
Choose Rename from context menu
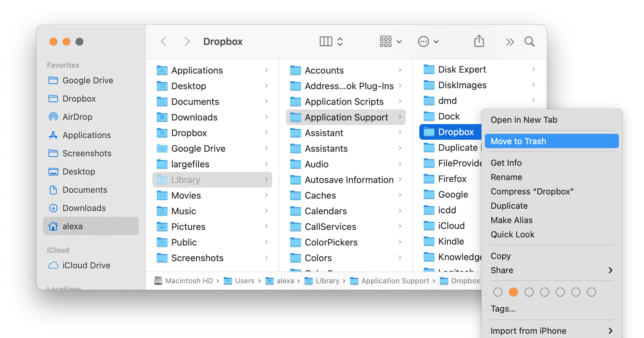tap(552, 177)
